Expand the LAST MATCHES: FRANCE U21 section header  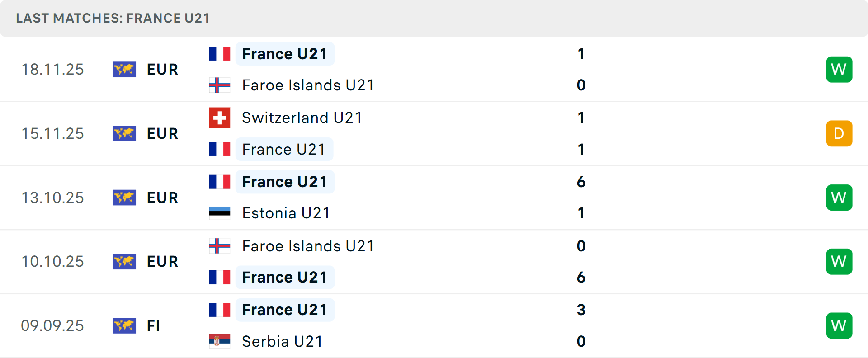click(x=112, y=18)
